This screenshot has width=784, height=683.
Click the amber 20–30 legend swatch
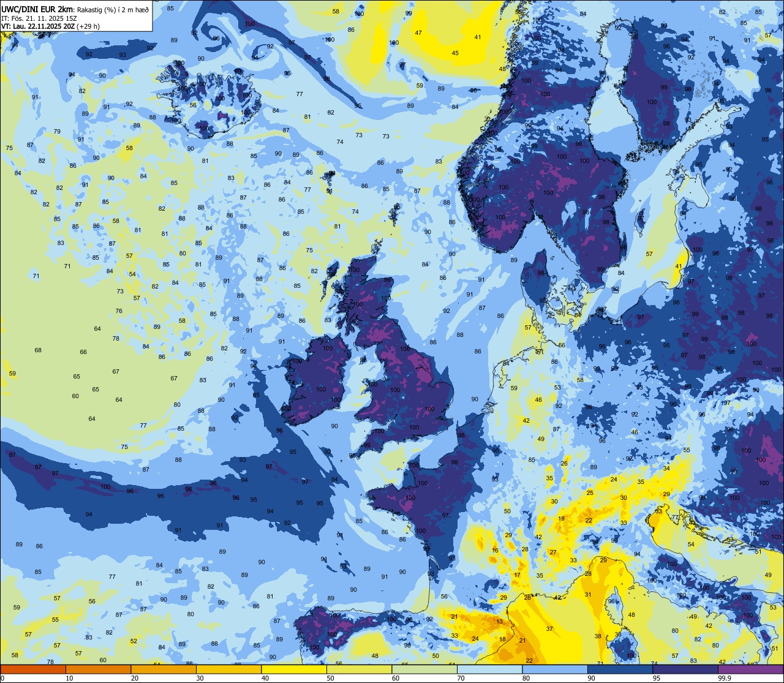(164, 669)
